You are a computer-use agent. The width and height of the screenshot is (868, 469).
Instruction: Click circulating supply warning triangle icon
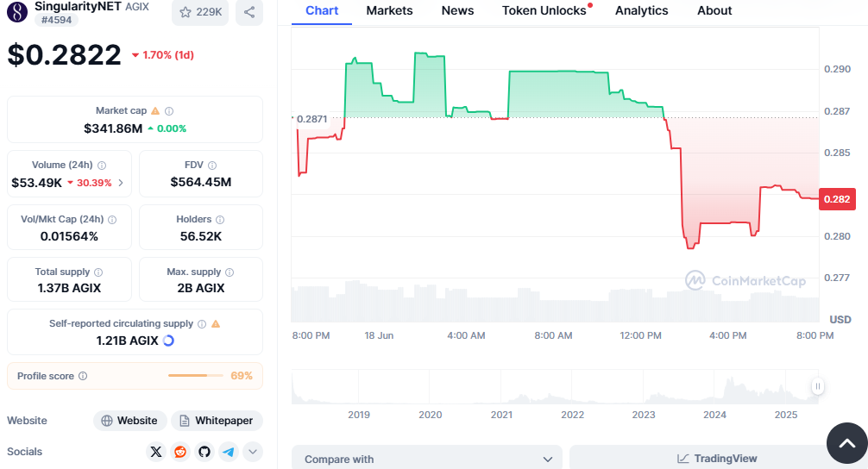(216, 323)
